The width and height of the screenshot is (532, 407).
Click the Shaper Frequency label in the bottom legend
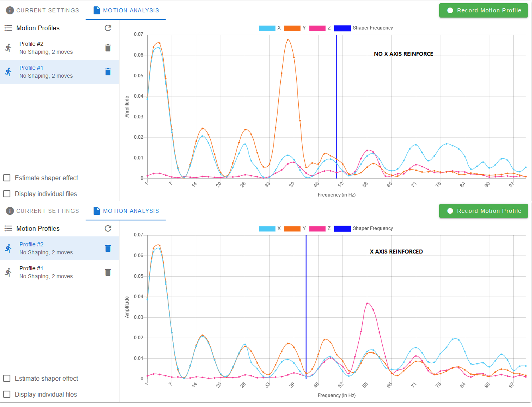click(373, 228)
